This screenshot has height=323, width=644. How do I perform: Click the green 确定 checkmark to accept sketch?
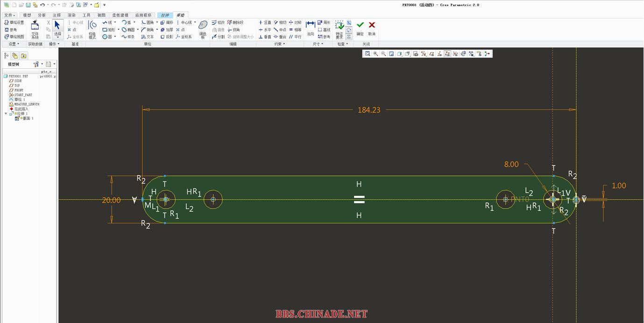click(x=360, y=28)
